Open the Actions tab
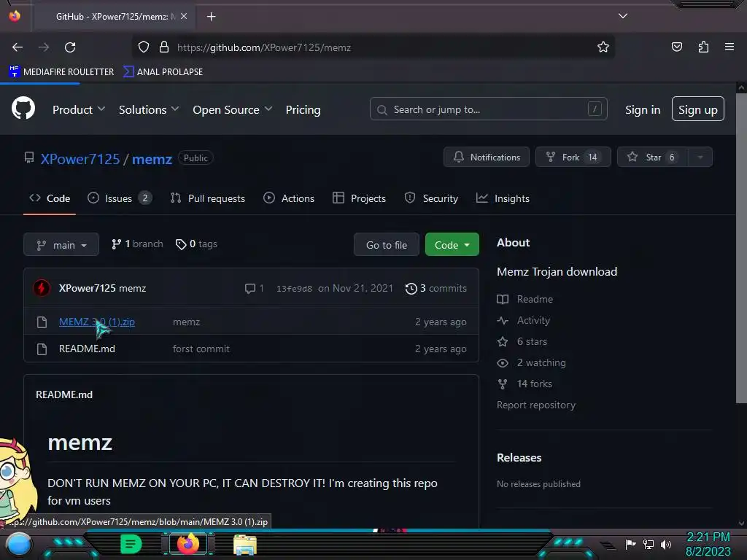This screenshot has height=560, width=747. 289,198
